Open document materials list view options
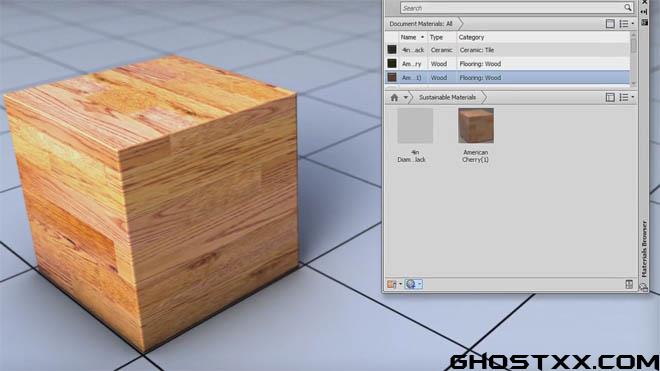The image size is (660, 371). [x=626, y=24]
